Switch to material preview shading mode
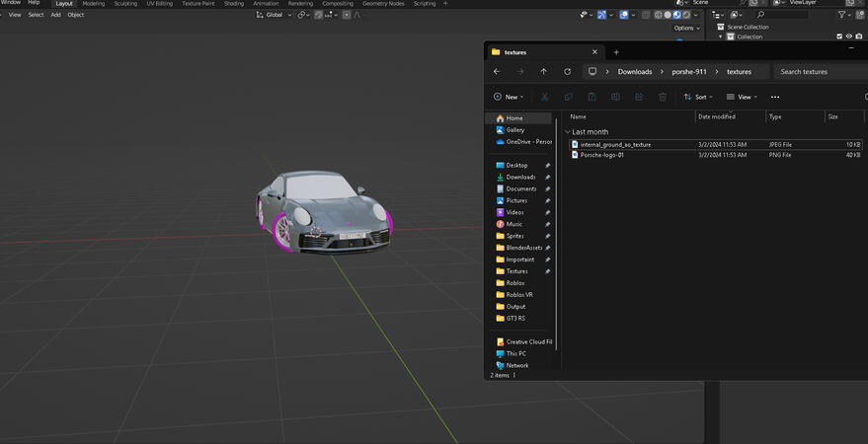This screenshot has width=868, height=444. (675, 15)
